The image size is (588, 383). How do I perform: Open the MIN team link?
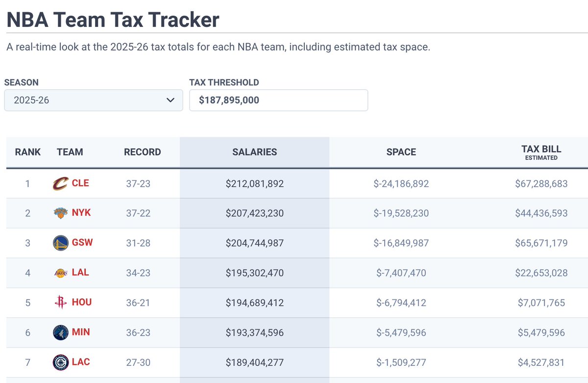[81, 332]
